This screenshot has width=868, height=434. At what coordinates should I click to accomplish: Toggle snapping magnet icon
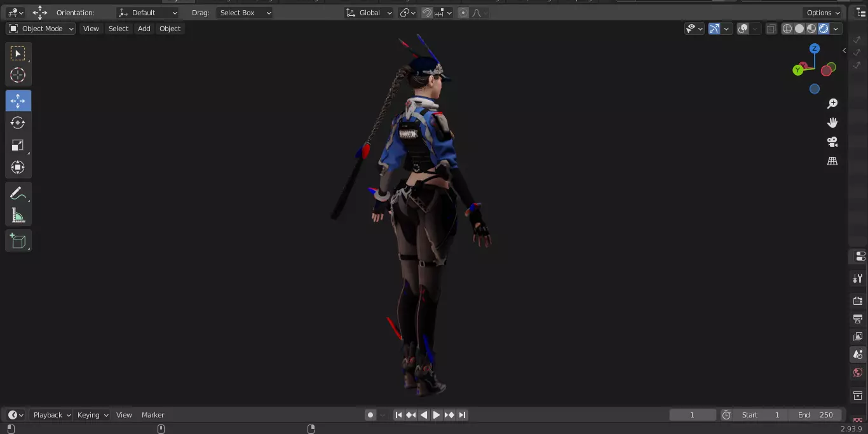pyautogui.click(x=428, y=13)
